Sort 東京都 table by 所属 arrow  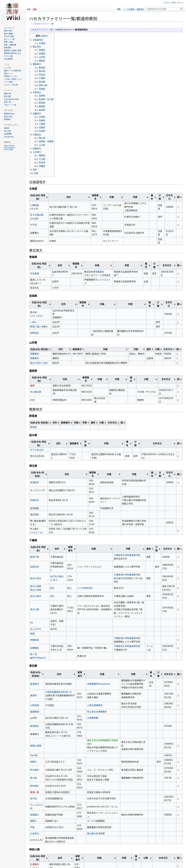pos(118,674)
